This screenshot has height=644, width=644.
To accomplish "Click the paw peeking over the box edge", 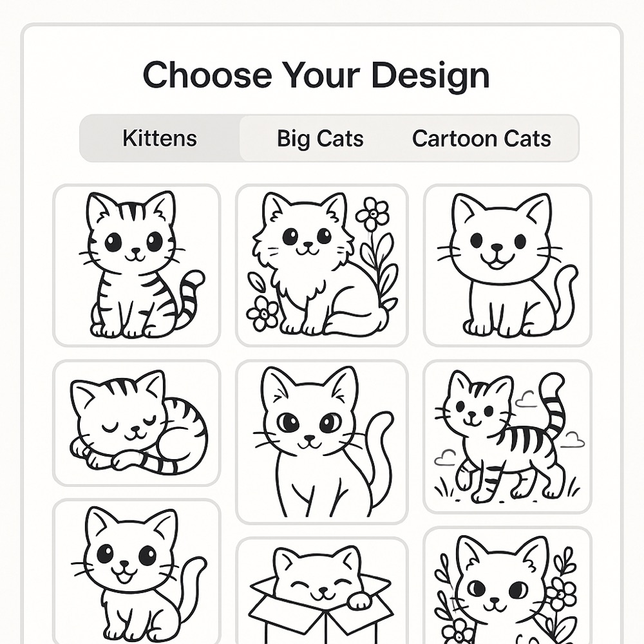I will point(359,600).
